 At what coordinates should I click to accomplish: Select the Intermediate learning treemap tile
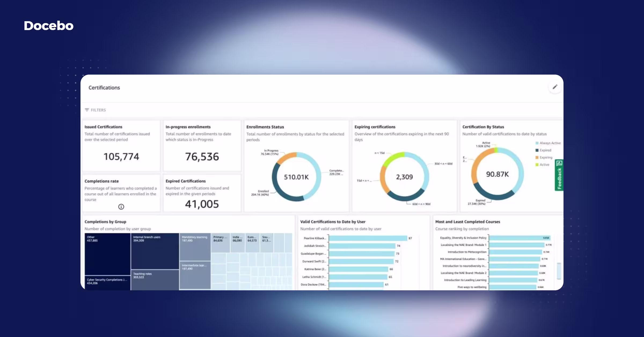(195, 275)
